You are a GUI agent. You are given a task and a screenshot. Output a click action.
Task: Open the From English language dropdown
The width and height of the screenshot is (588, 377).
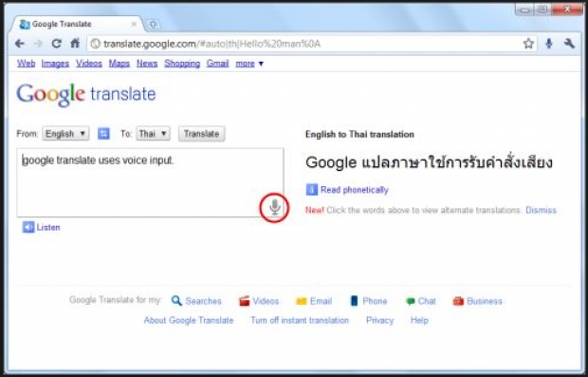[65, 134]
